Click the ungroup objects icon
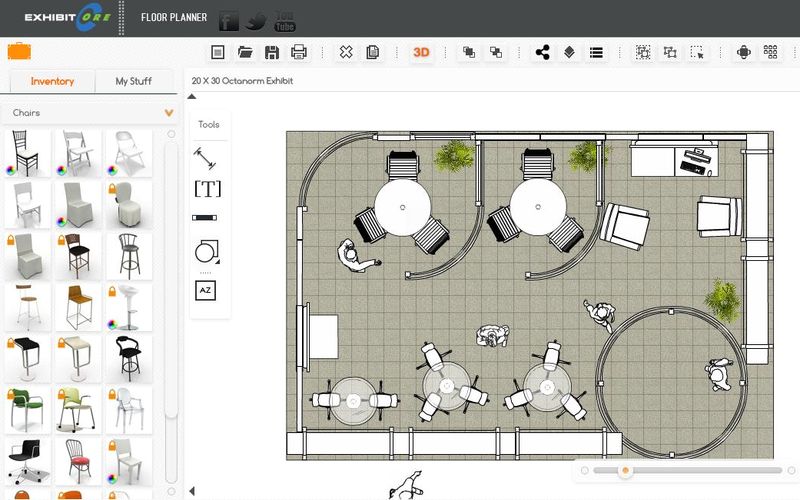The image size is (800, 500). tap(670, 52)
